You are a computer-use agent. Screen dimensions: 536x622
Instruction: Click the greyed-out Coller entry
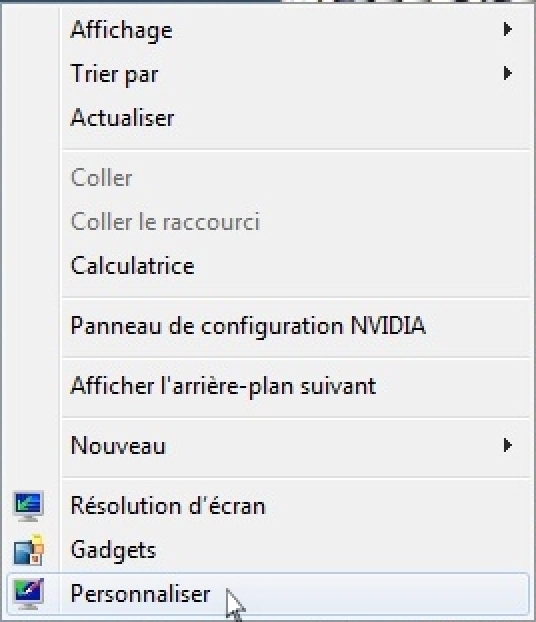102,177
